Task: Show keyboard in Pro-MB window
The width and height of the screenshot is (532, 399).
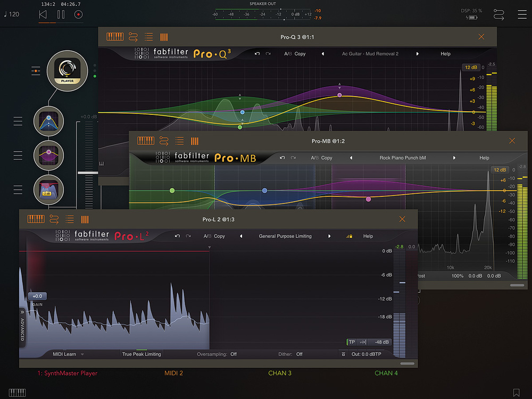Action: coord(146,140)
